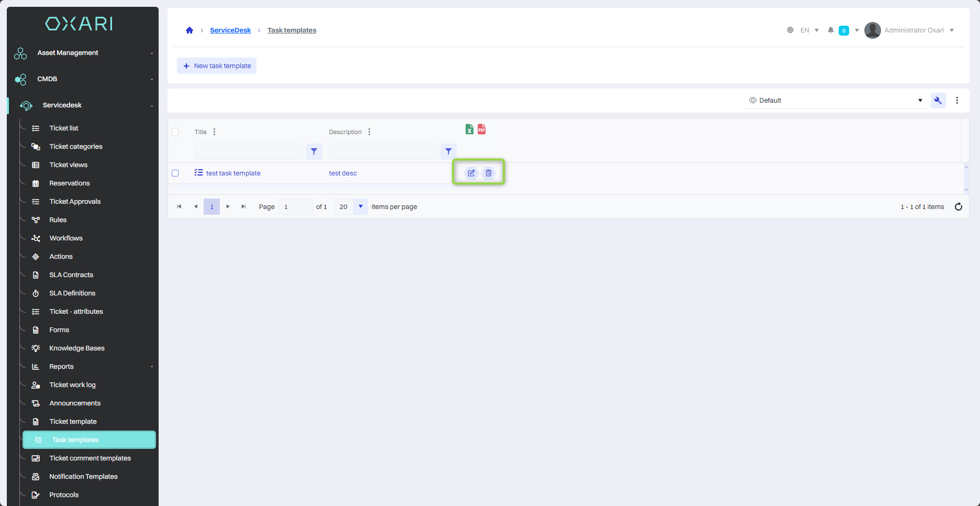980x506 pixels.
Task: Open items per page dropdown
Action: pos(360,207)
